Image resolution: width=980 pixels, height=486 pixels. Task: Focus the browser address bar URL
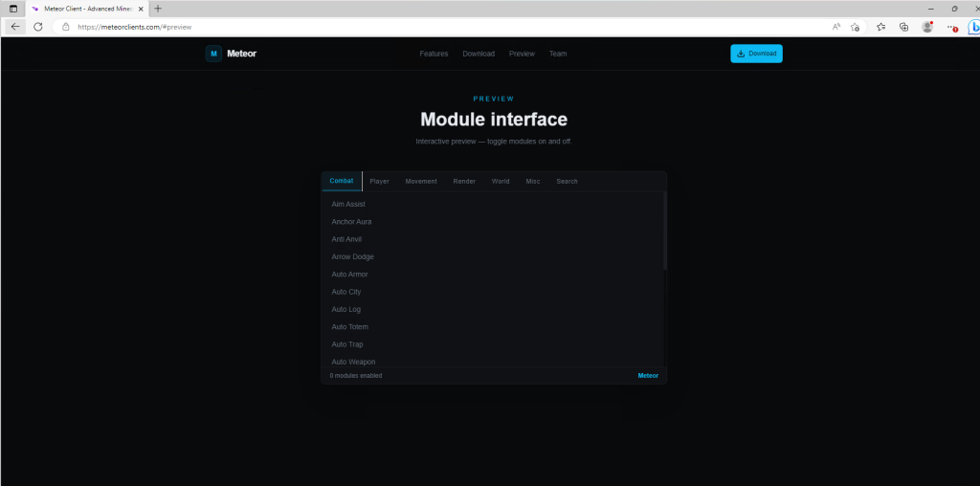point(134,27)
